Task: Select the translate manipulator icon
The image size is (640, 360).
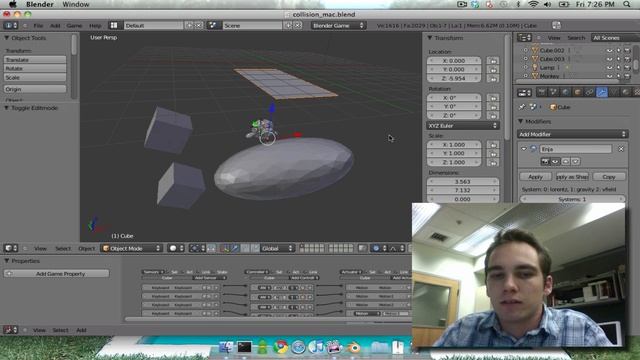Action: (x=235, y=248)
